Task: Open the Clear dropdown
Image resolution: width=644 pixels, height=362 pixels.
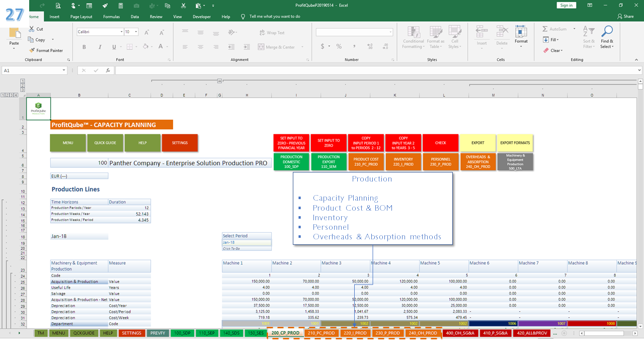Action: (x=552, y=50)
